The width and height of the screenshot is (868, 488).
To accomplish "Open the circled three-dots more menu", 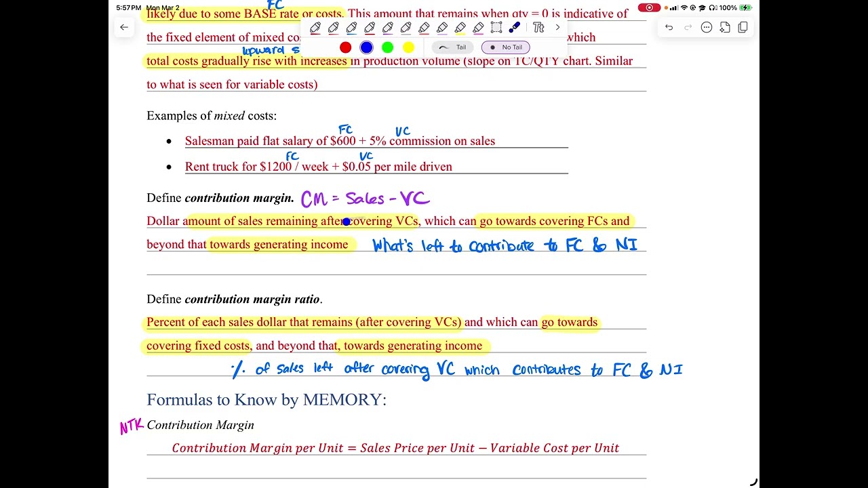I will [x=707, y=27].
